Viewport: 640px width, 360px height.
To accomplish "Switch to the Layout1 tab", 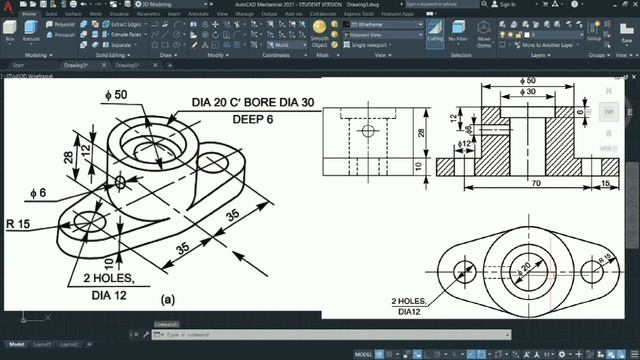I will tap(42, 344).
